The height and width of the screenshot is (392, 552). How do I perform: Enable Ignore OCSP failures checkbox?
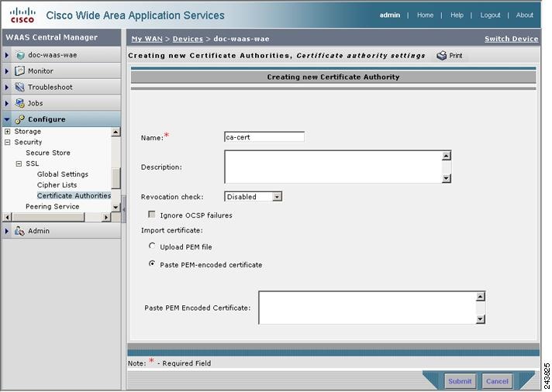pos(152,215)
